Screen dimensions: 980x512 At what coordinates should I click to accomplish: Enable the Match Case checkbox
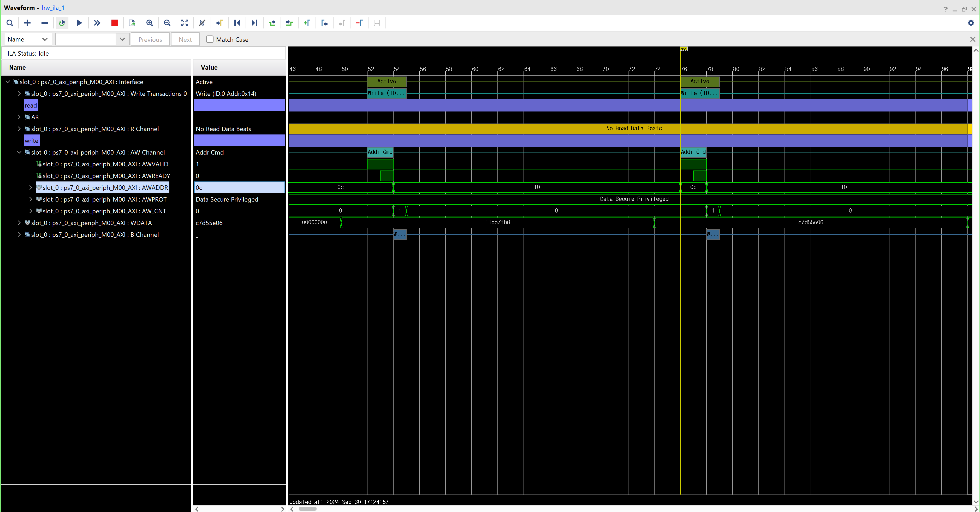(x=210, y=39)
